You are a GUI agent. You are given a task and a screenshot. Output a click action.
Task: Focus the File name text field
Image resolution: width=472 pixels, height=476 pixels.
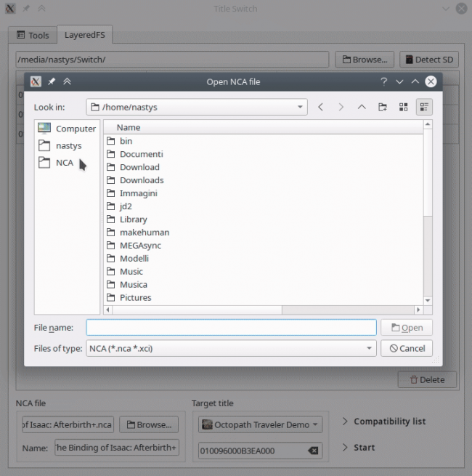231,327
